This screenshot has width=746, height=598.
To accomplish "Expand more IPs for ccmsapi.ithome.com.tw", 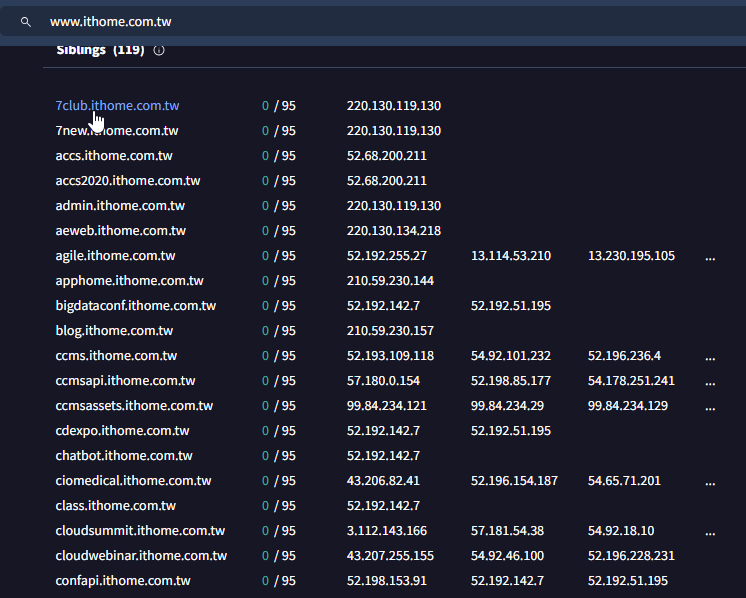I will pyautogui.click(x=710, y=382).
